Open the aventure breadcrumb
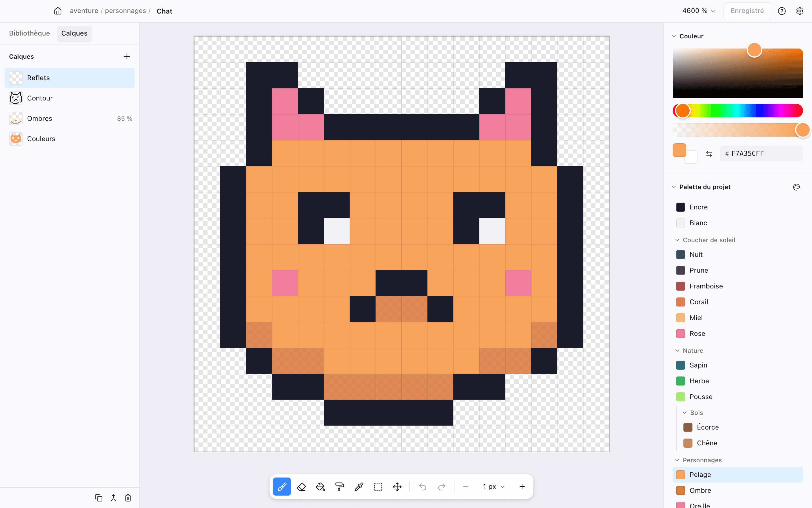812x508 pixels. [84, 11]
